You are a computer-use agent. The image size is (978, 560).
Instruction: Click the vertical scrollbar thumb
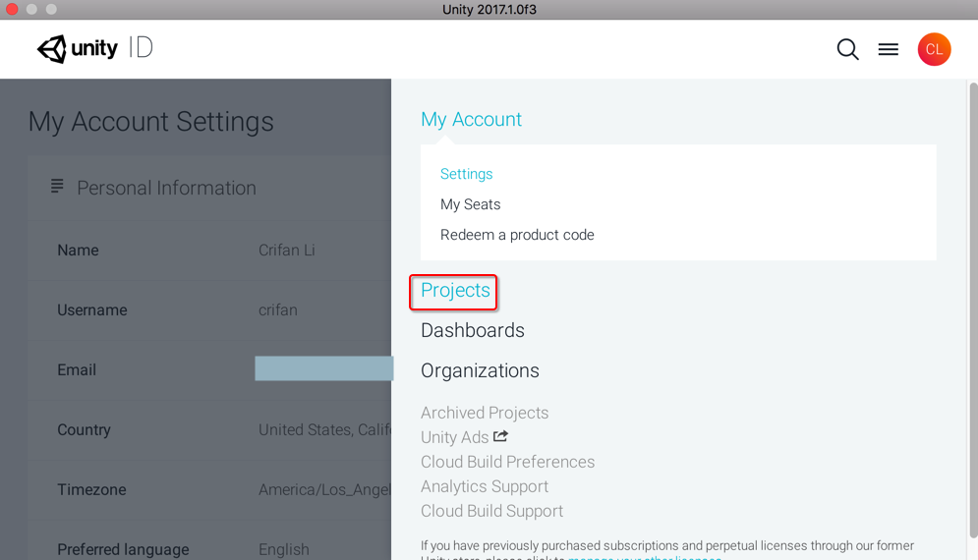coord(973,295)
